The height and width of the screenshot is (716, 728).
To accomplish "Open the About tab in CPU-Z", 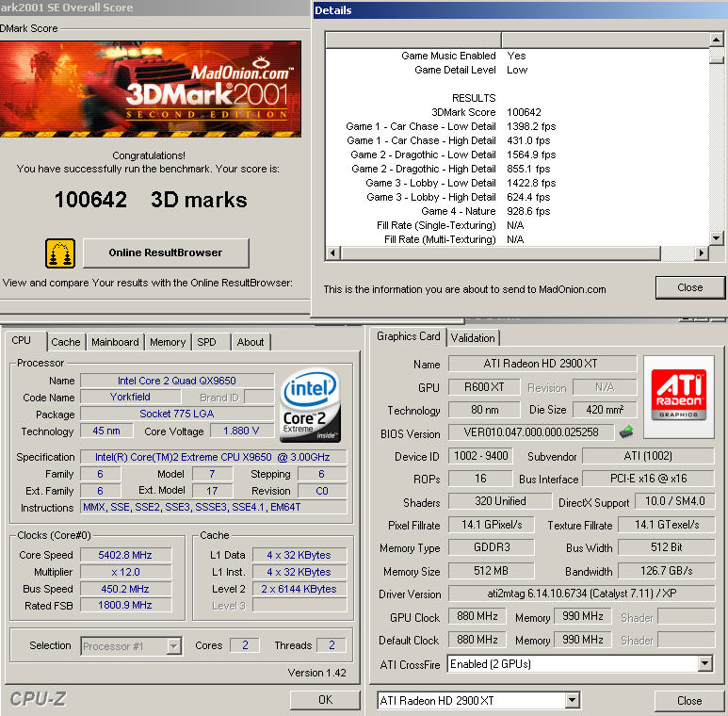I will (251, 342).
